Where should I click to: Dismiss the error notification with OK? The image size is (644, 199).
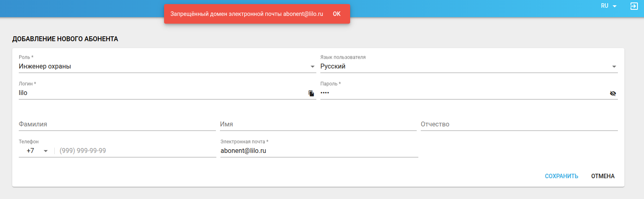pyautogui.click(x=337, y=14)
